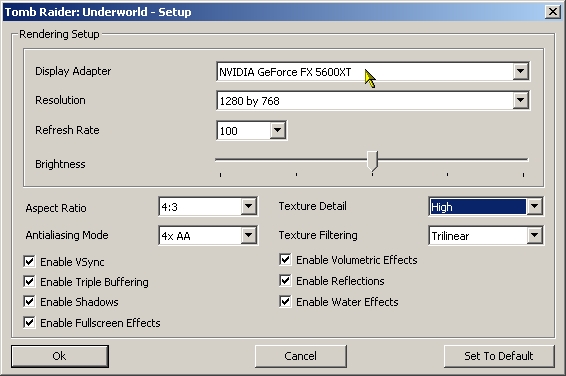Viewport: 566px width, 376px height.
Task: Click the Rendering Setup group title
Action: (x=59, y=34)
